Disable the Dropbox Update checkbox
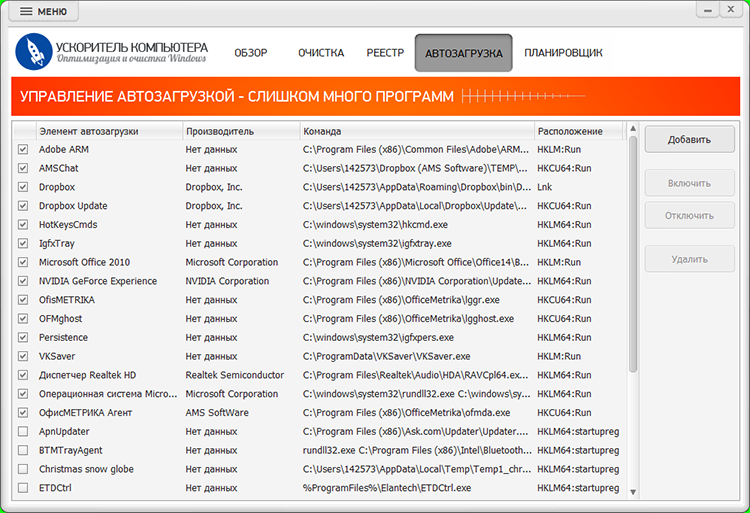This screenshot has height=513, width=750. [x=23, y=206]
